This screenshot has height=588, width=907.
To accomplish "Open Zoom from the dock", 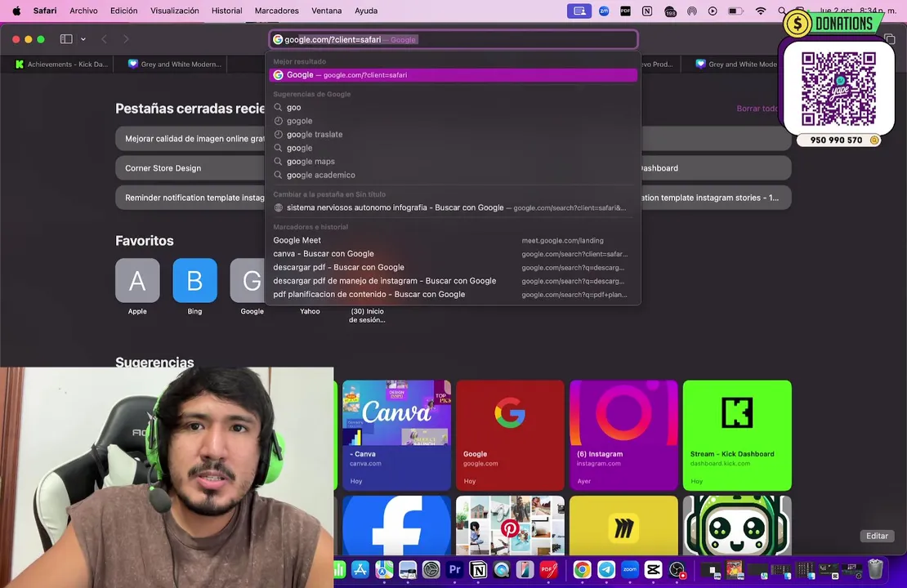I will [630, 570].
